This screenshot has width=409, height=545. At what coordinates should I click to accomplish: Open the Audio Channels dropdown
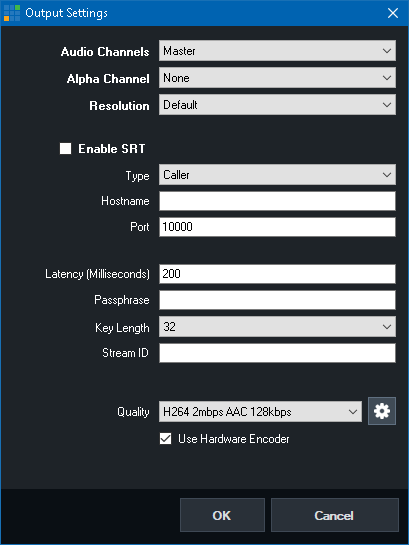tap(277, 51)
